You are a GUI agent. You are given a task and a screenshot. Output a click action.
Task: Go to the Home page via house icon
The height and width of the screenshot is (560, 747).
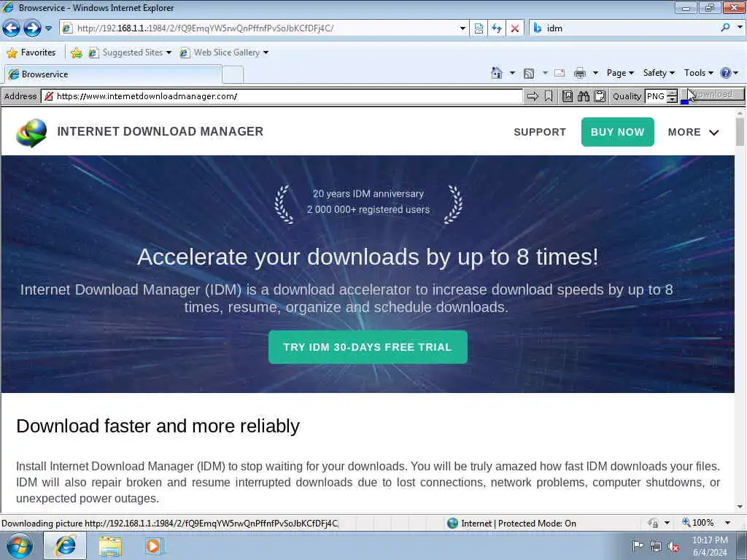pos(497,73)
